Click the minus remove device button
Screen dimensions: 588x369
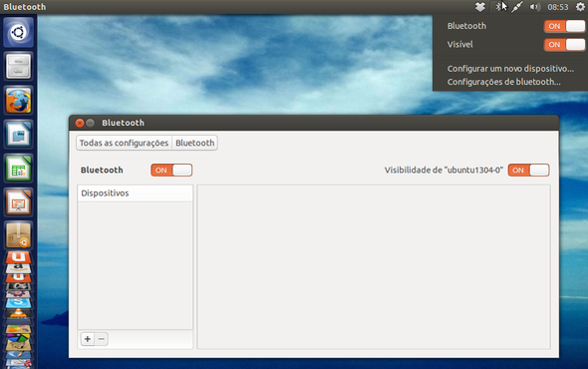[x=102, y=339]
